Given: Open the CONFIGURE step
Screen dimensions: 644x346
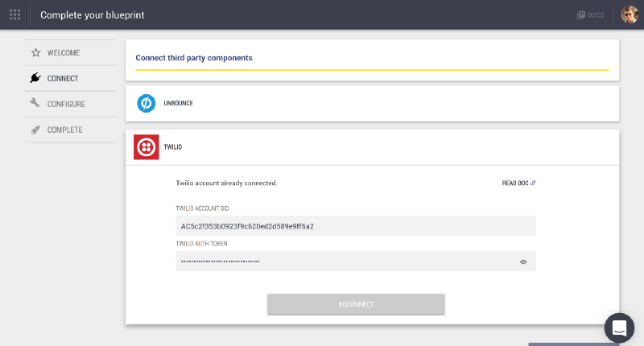Looking at the screenshot, I should (70, 105).
